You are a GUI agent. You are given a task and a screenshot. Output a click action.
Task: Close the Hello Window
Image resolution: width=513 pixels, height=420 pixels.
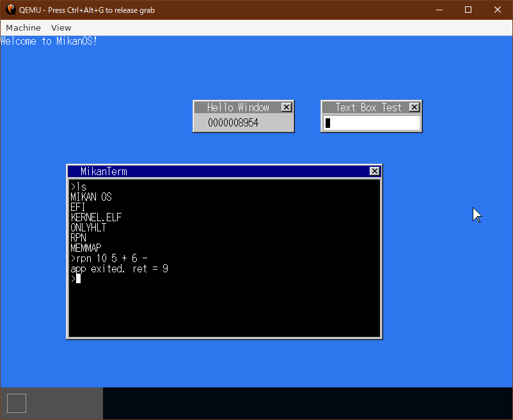coord(287,107)
